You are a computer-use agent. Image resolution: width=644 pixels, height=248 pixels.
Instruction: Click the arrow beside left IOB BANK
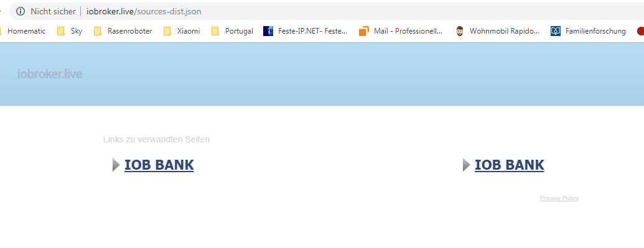(116, 165)
